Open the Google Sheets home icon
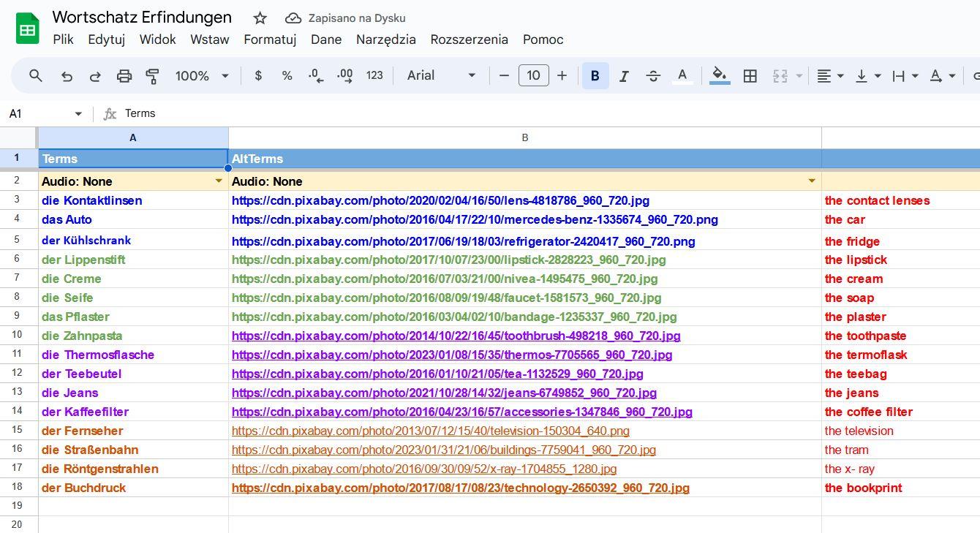 click(x=28, y=29)
